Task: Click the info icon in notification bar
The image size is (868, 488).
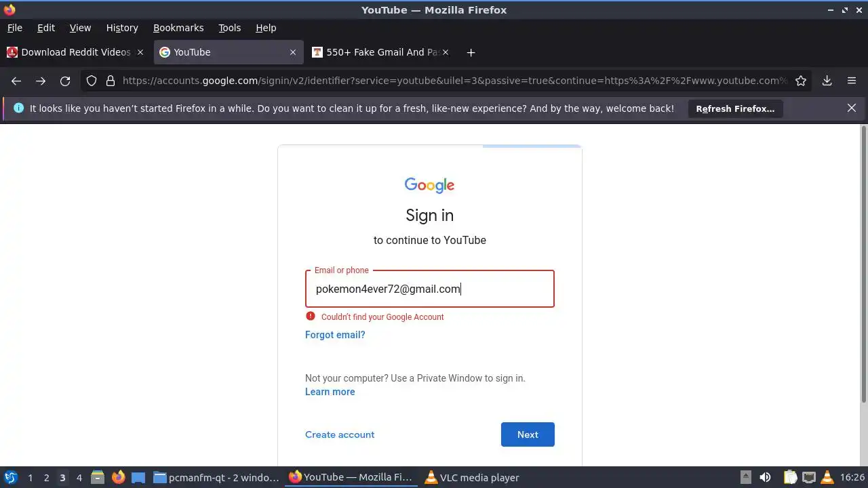Action: (x=18, y=108)
